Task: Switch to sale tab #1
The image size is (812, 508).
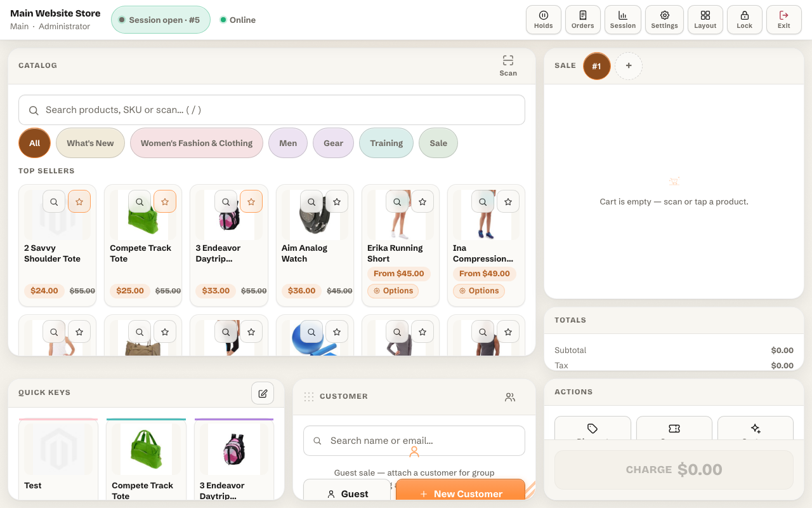Action: (x=596, y=66)
